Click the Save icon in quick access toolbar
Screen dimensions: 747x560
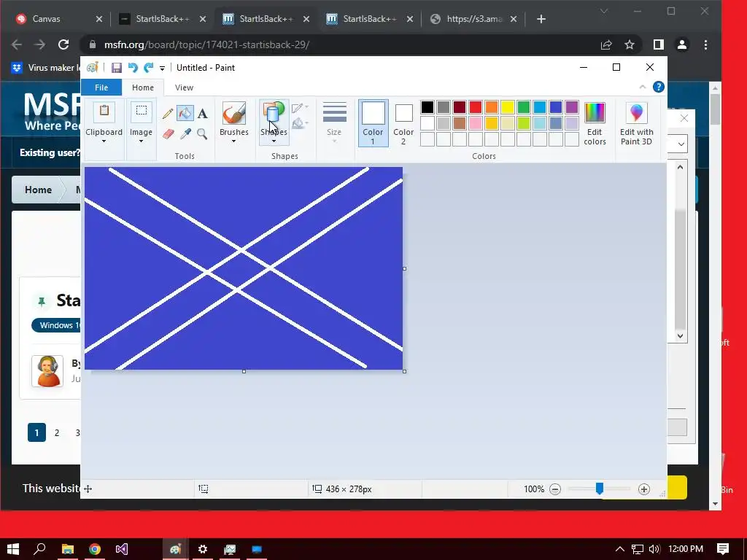pyautogui.click(x=116, y=68)
